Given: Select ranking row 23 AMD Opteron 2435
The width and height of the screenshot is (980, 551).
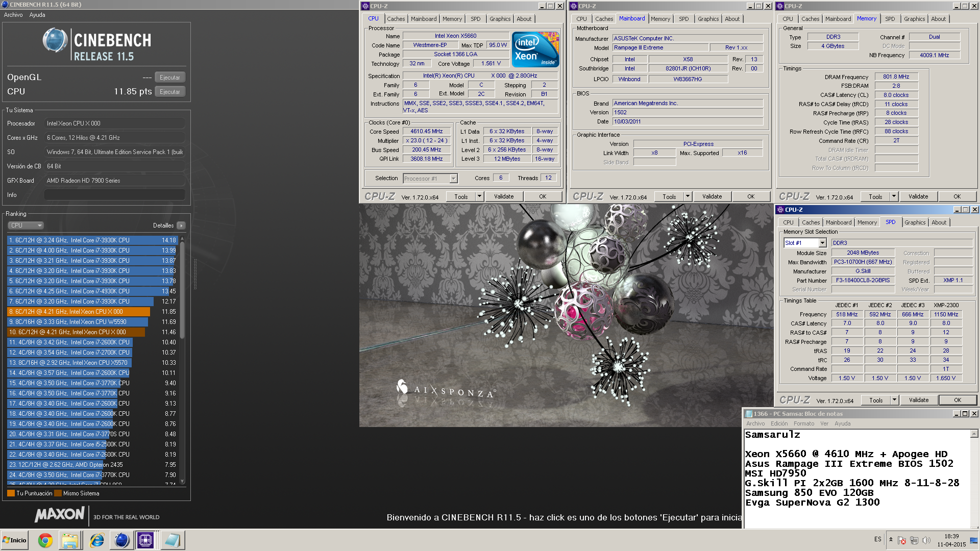Looking at the screenshot, I should (x=92, y=465).
